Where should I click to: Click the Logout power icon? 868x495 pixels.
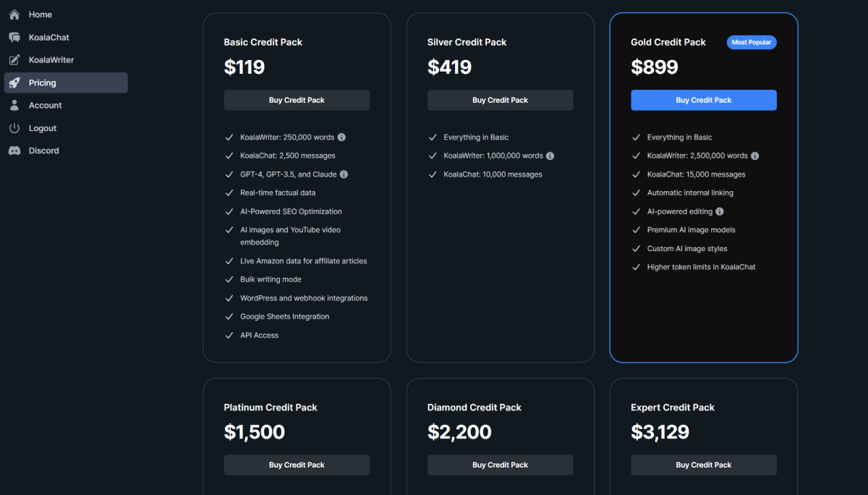tap(14, 128)
